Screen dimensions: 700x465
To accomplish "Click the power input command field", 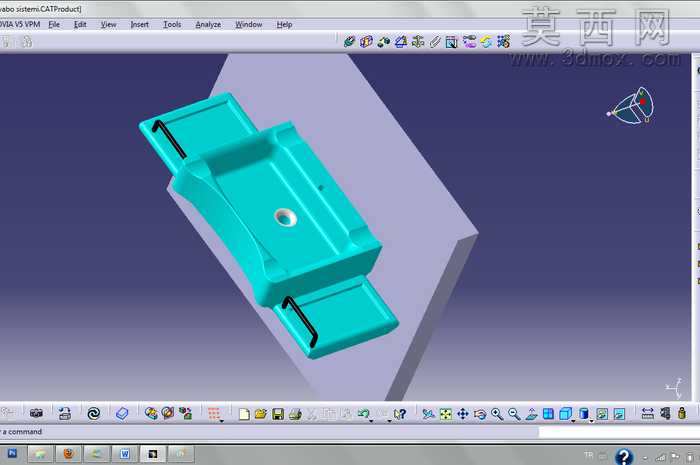I will [619, 432].
